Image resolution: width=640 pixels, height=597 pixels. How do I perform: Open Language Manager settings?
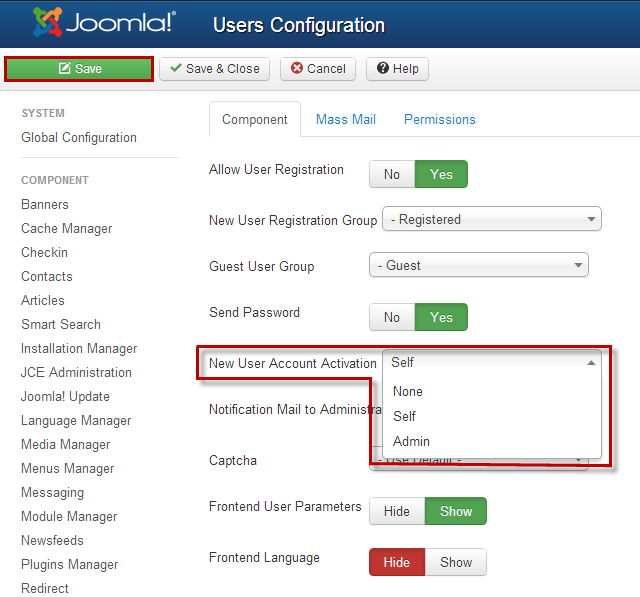[76, 421]
